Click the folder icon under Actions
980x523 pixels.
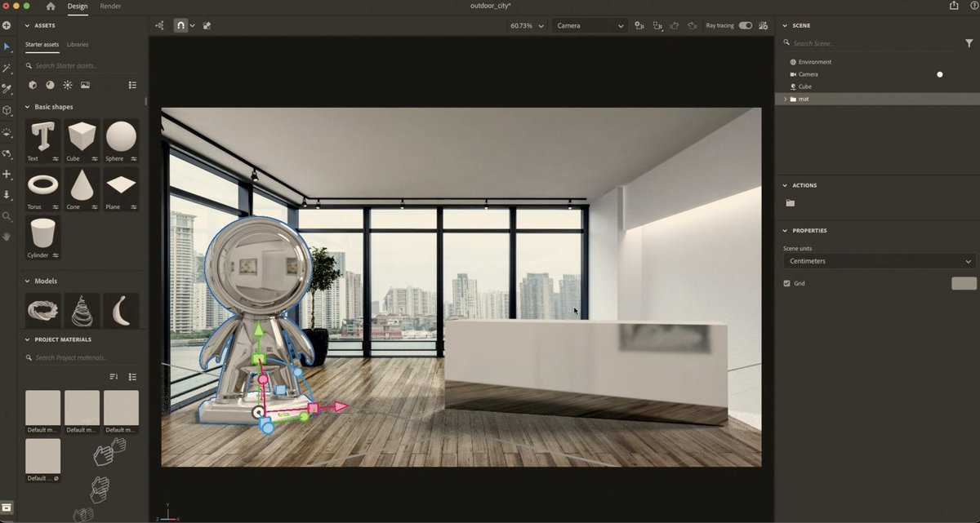[790, 202]
